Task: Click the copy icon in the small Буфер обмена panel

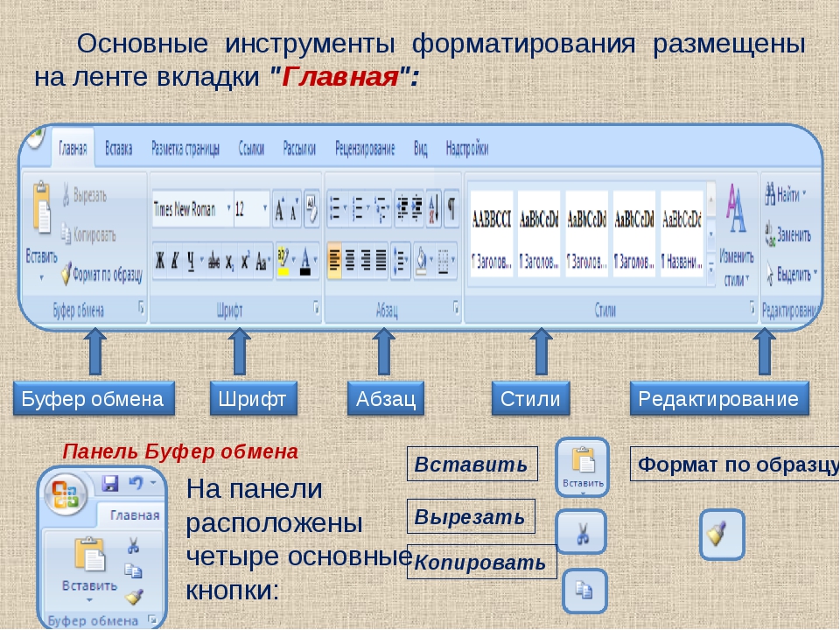Action: [133, 571]
